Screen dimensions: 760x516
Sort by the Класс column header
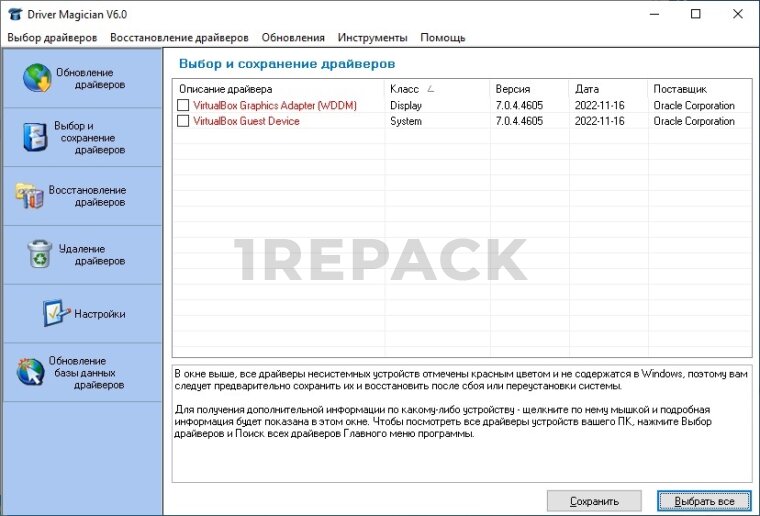(x=404, y=89)
